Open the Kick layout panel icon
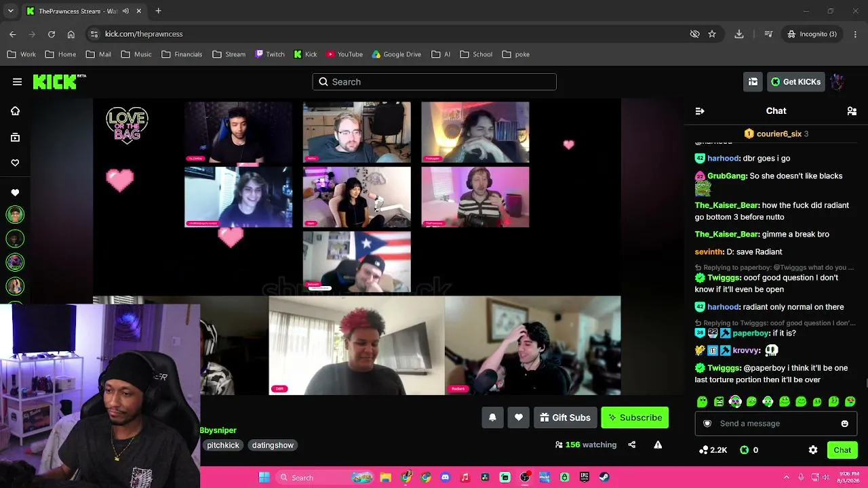The height and width of the screenshot is (488, 868). 753,82
